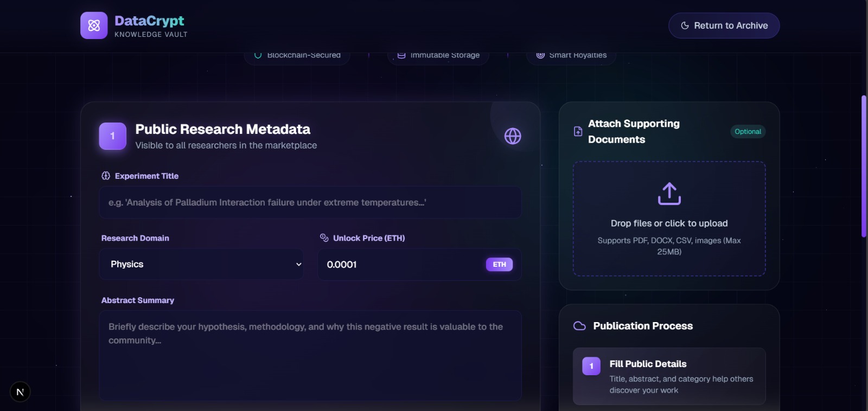Click the Research Domain label
The width and height of the screenshot is (868, 411).
coord(135,238)
